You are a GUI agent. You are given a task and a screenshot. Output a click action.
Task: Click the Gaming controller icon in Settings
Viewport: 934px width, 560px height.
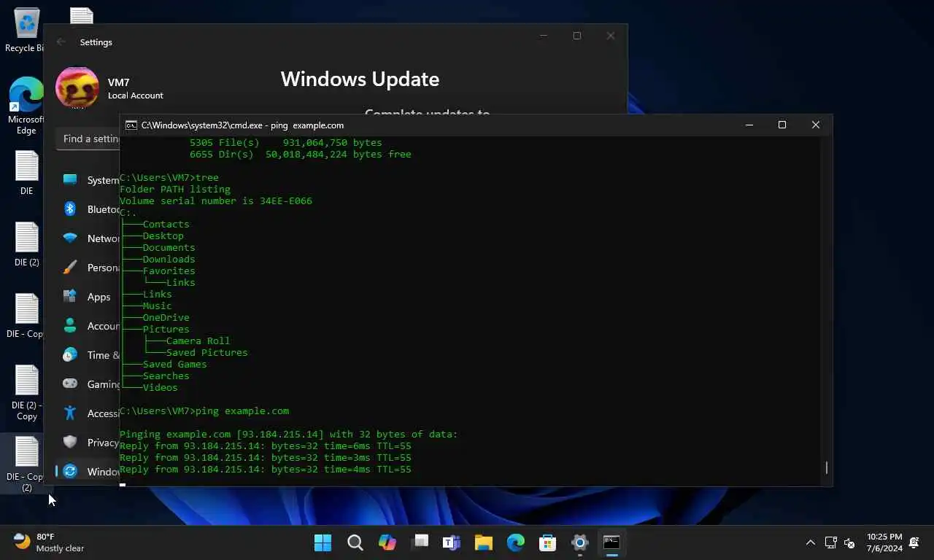pyautogui.click(x=70, y=384)
